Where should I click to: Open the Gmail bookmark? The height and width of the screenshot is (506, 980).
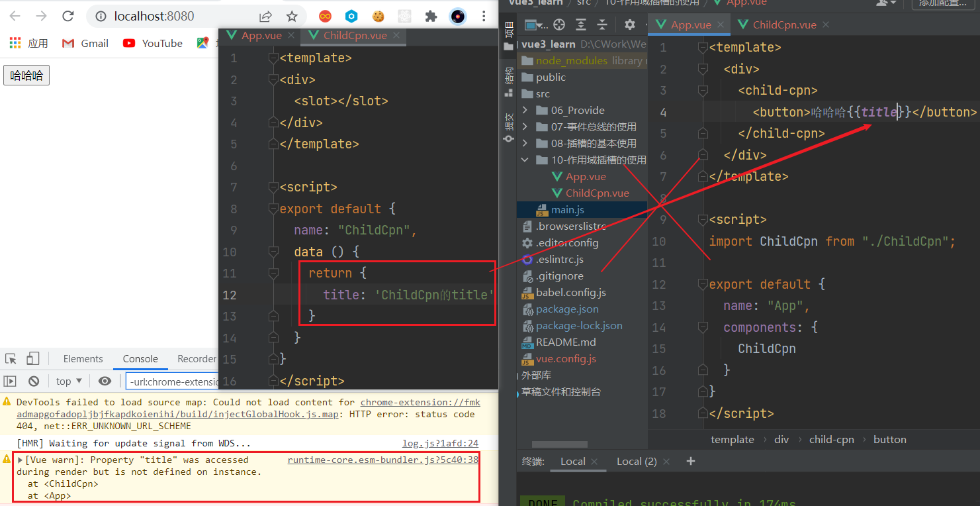(x=85, y=43)
